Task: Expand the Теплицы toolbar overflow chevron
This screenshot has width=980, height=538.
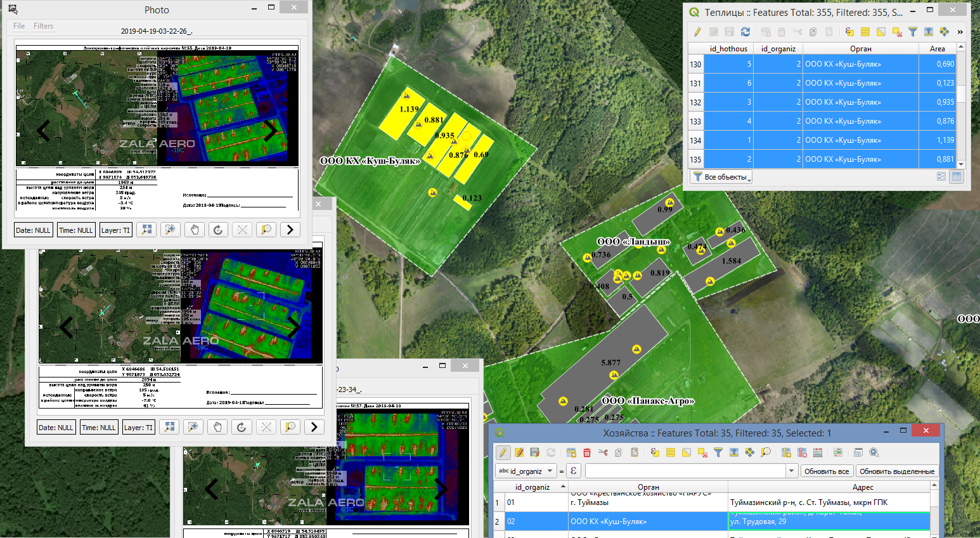Action: [x=960, y=31]
